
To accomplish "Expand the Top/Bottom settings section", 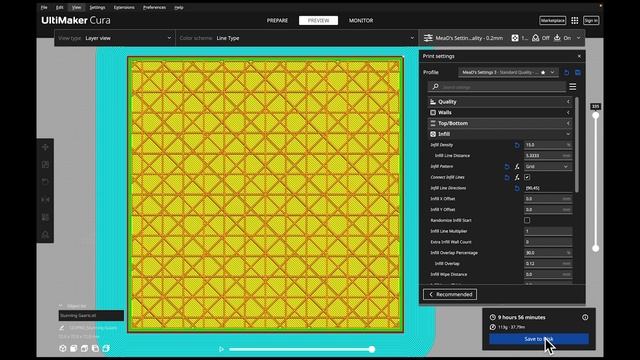I will pos(500,123).
